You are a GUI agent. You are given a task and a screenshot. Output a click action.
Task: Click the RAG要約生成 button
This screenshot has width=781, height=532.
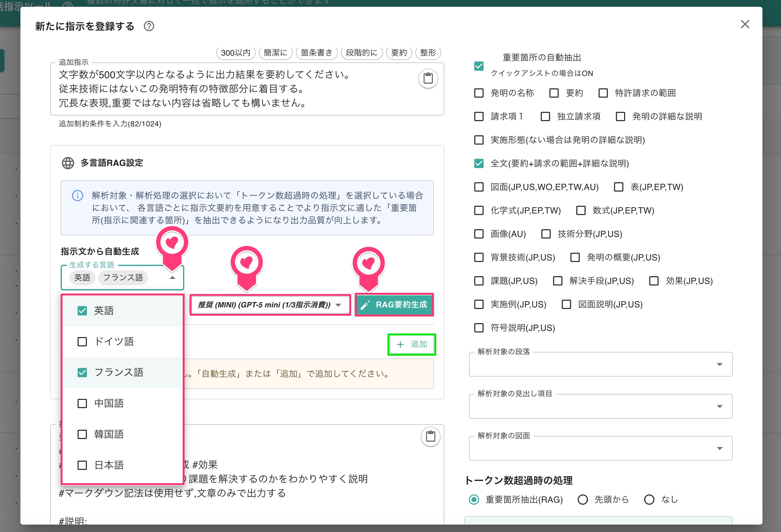(394, 305)
